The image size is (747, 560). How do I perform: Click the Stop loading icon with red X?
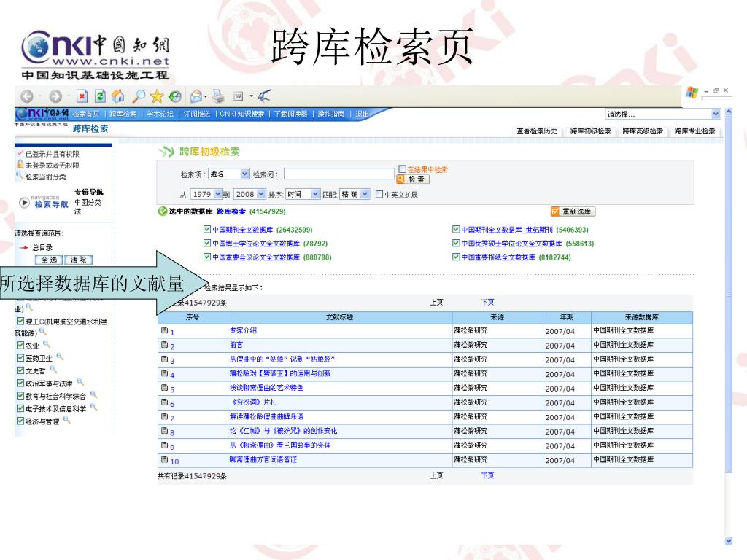[82, 96]
